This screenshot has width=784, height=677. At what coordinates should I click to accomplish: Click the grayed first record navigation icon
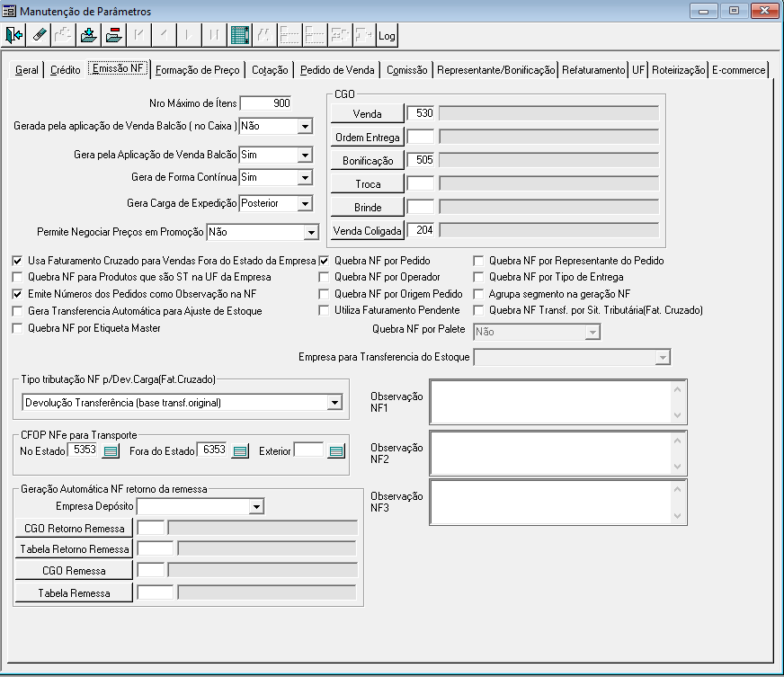point(139,35)
